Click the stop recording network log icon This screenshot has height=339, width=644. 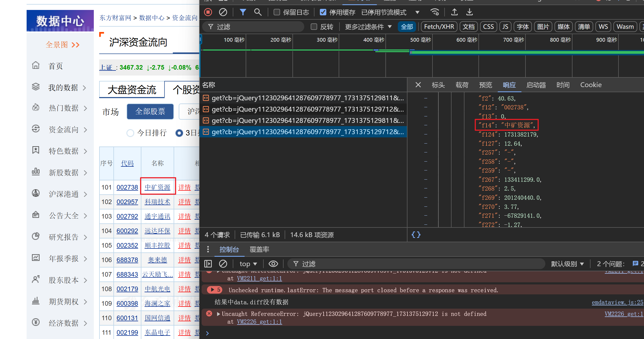[208, 12]
